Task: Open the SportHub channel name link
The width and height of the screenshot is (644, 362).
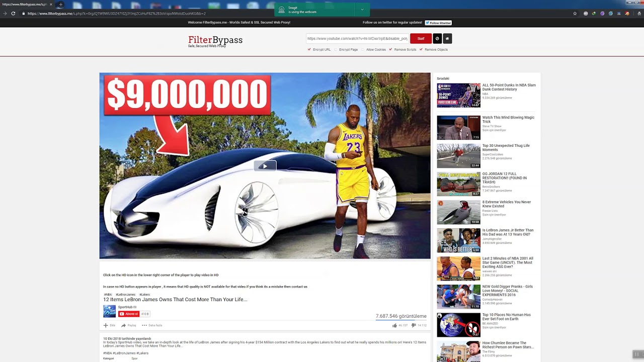Action: click(x=125, y=307)
